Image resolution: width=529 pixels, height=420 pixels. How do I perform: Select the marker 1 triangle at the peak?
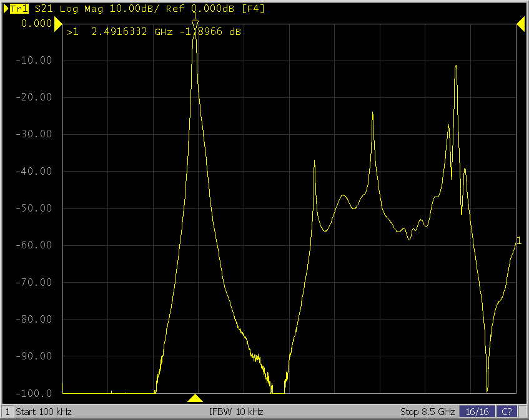click(195, 24)
